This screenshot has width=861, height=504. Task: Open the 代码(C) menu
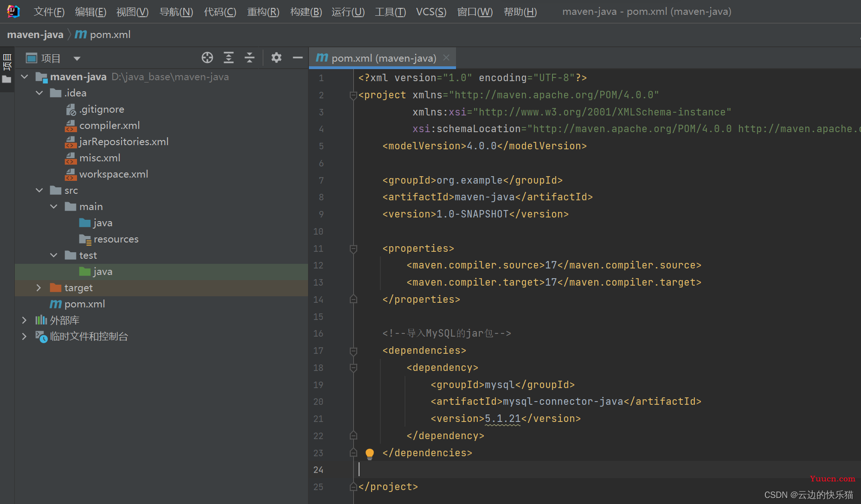click(220, 12)
